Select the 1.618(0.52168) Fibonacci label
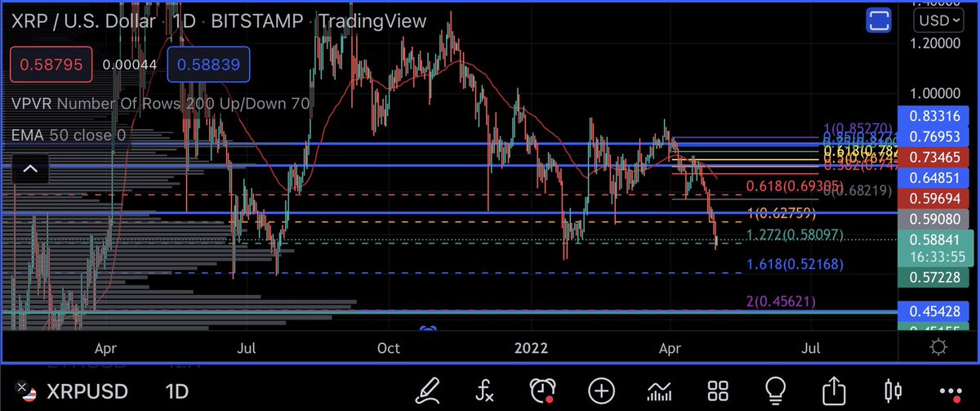This screenshot has width=980, height=411. [x=796, y=265]
